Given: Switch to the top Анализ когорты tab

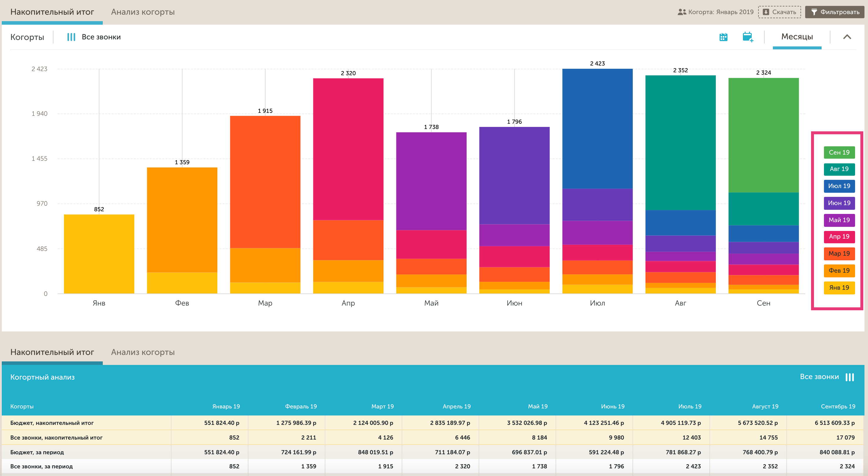Looking at the screenshot, I should 142,12.
